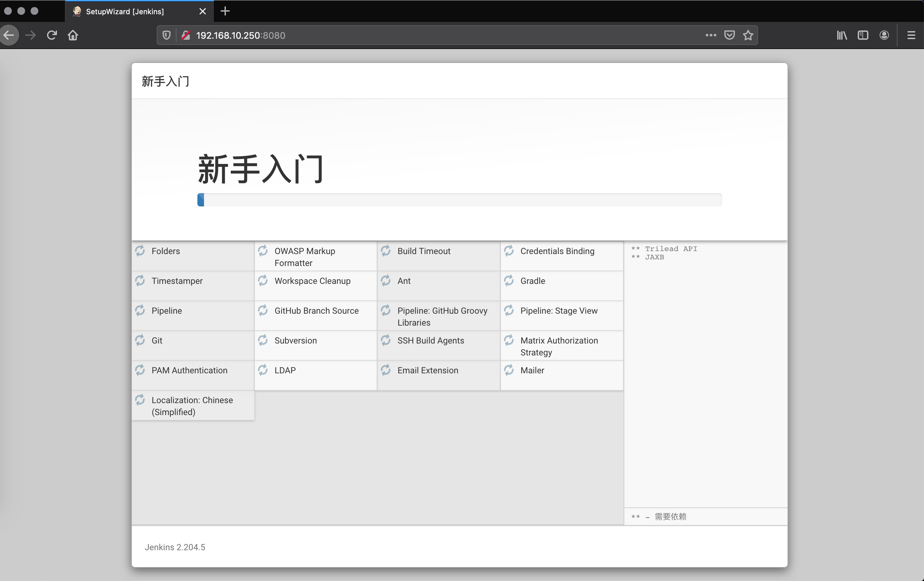Click the Workspace Cleanup label
This screenshot has height=581, width=924.
tap(312, 281)
